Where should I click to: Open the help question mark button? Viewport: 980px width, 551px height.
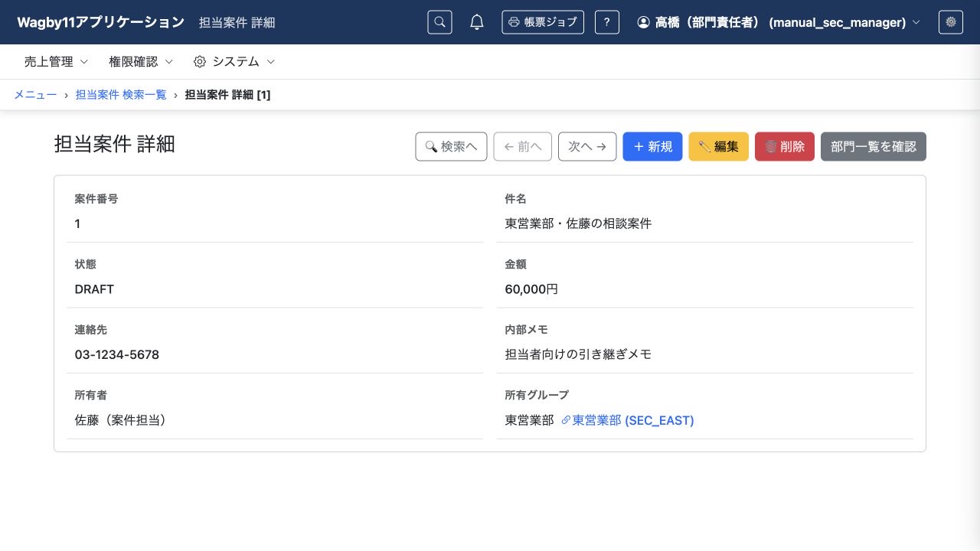point(607,22)
